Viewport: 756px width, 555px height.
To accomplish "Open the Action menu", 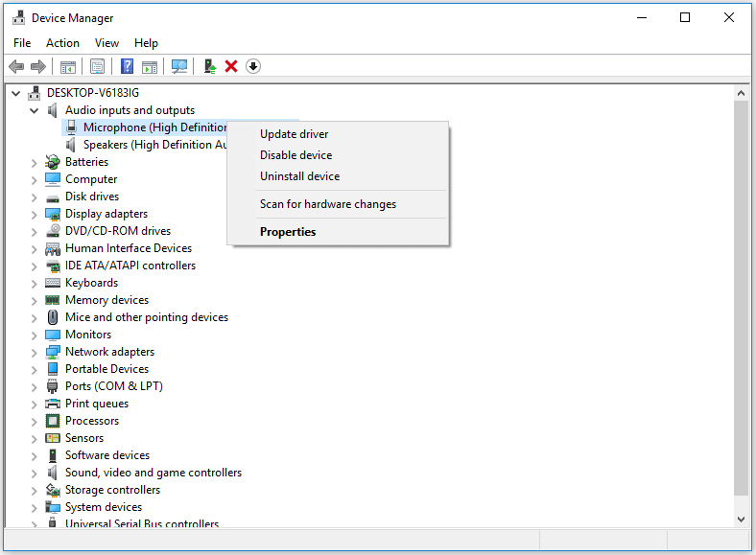I will [x=62, y=43].
